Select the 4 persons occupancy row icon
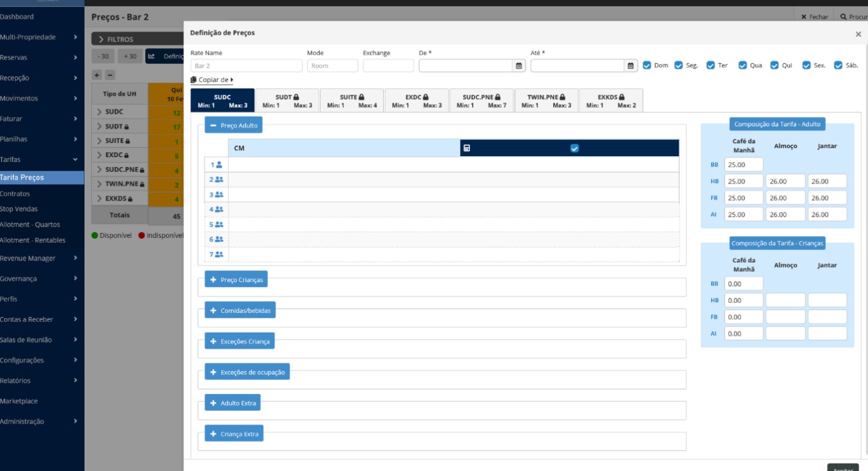Image resolution: width=868 pixels, height=471 pixels. coord(219,209)
